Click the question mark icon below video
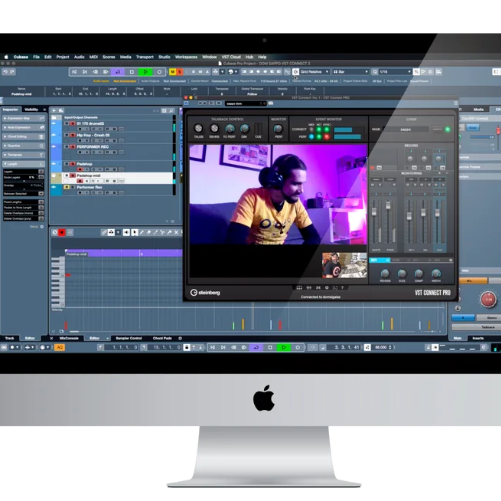501x501 pixels. (x=342, y=288)
